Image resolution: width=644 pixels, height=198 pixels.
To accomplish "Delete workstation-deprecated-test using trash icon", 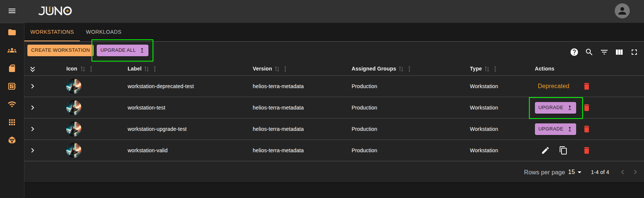I will (x=586, y=86).
